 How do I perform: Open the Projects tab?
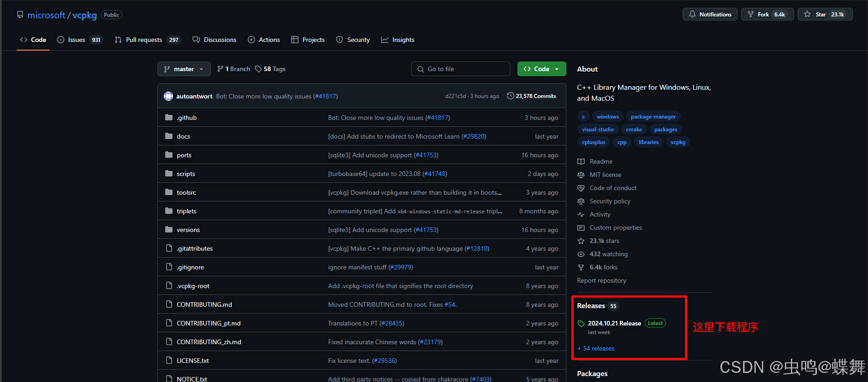click(308, 40)
